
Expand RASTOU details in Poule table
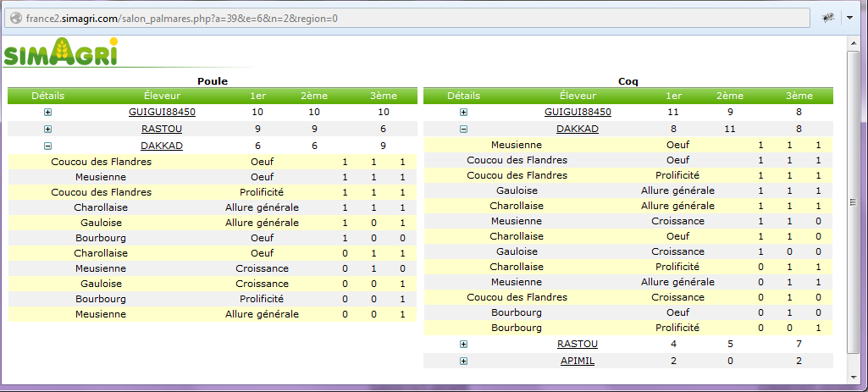47,129
